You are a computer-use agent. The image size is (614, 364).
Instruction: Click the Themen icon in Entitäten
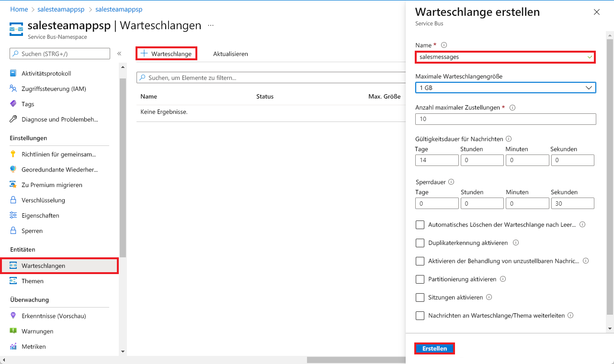point(13,281)
